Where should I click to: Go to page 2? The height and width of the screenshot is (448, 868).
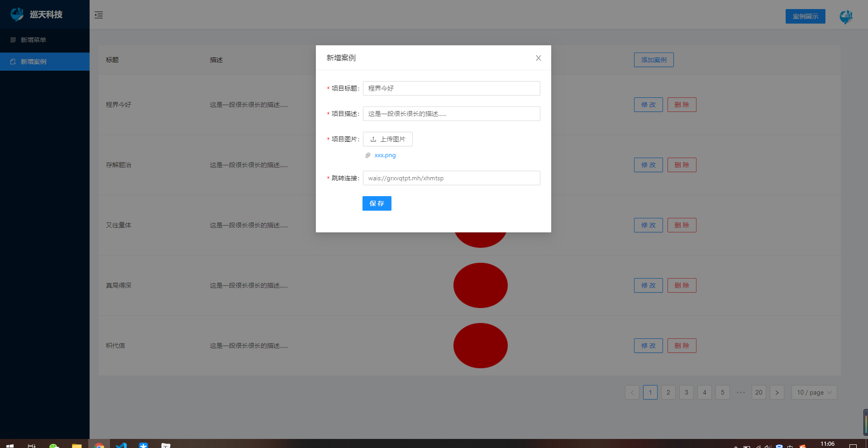click(668, 392)
